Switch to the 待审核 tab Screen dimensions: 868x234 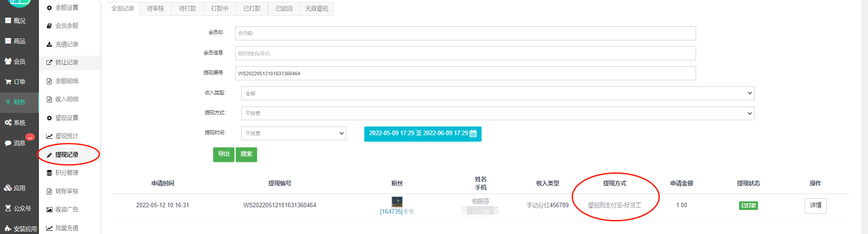[155, 9]
